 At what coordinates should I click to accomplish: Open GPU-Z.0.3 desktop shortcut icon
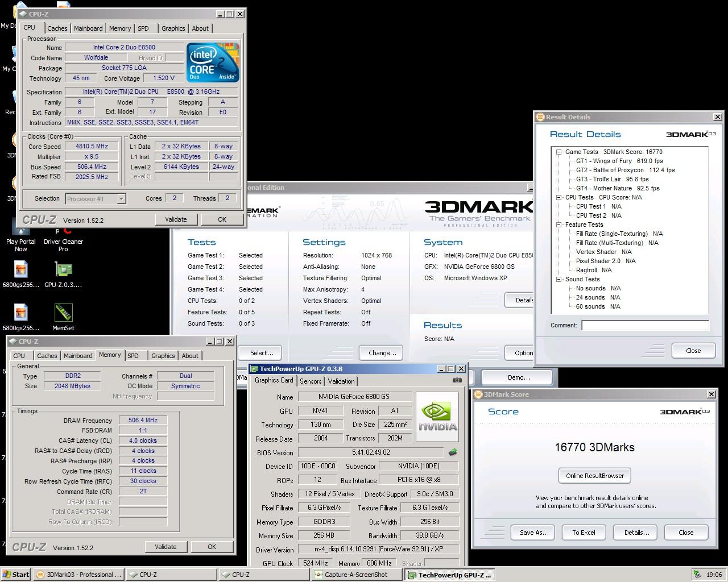click(63, 275)
